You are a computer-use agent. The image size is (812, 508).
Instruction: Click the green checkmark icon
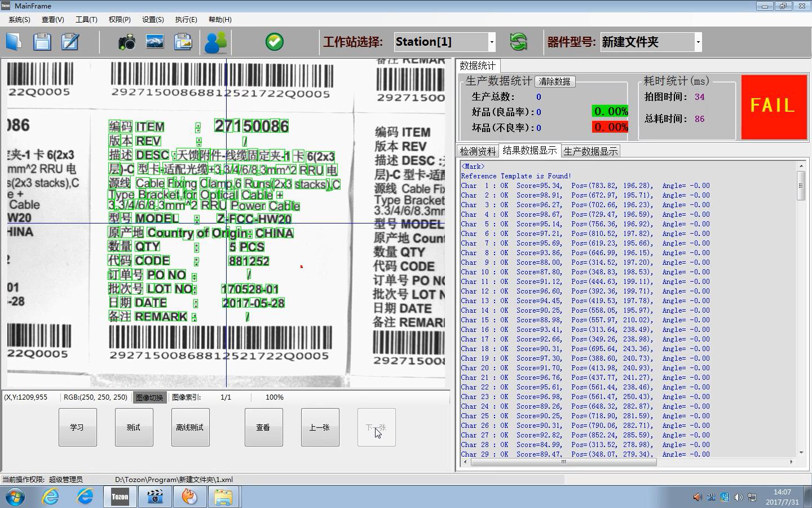click(x=275, y=42)
